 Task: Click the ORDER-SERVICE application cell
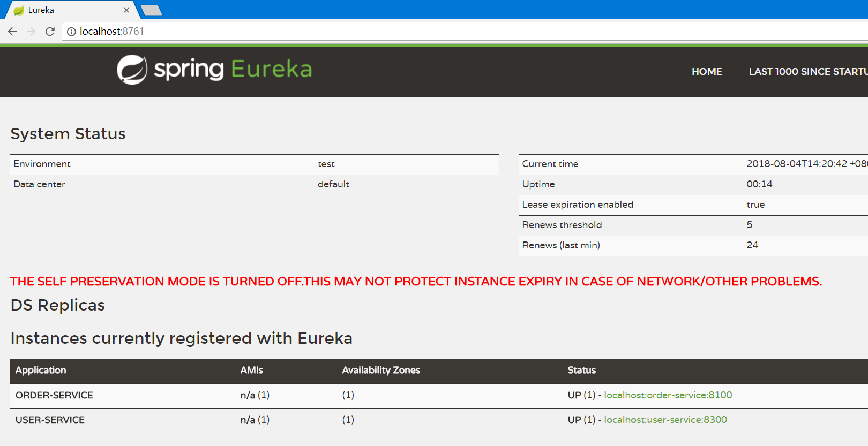tap(54, 395)
